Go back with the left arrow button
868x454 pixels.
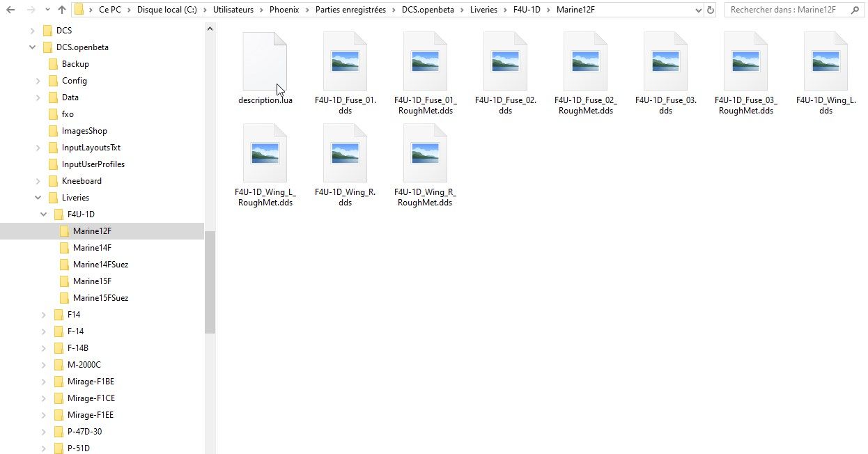[10, 10]
